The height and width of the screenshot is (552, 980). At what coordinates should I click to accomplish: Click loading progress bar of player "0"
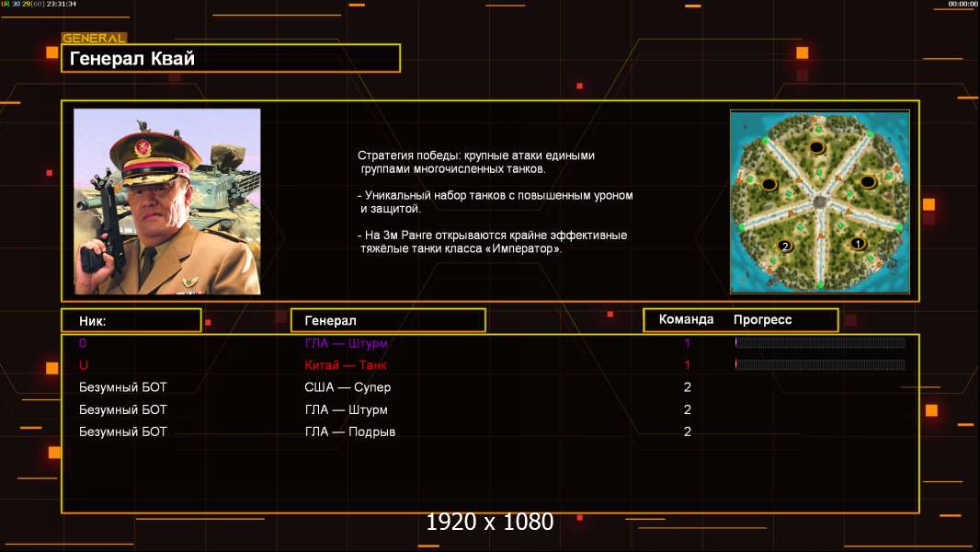pyautogui.click(x=820, y=342)
